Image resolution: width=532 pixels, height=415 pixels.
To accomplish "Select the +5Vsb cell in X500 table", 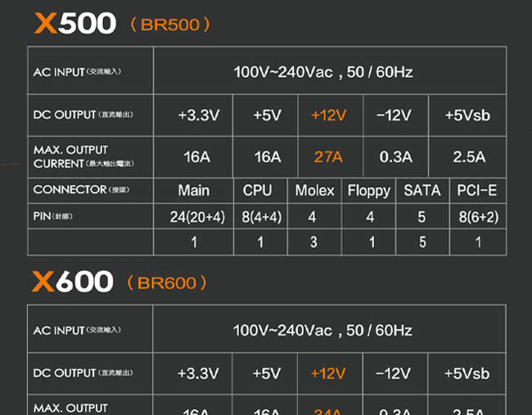I will click(x=467, y=115).
